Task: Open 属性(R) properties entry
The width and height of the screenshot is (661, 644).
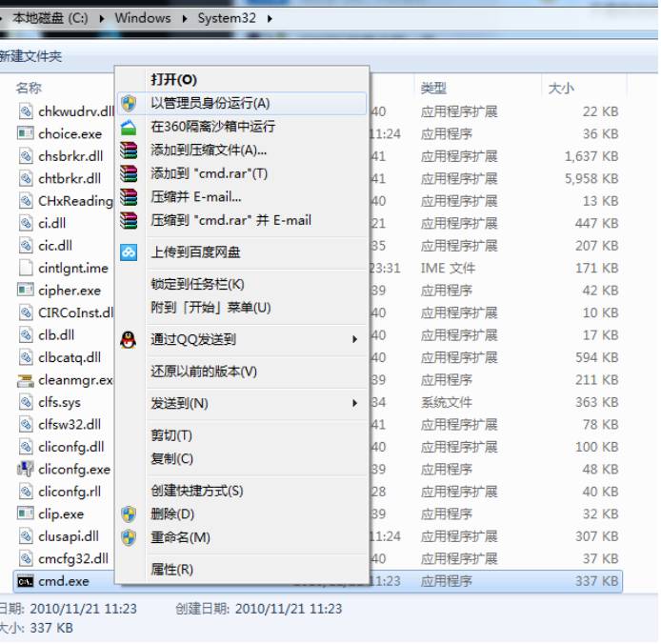Action: coord(242,570)
